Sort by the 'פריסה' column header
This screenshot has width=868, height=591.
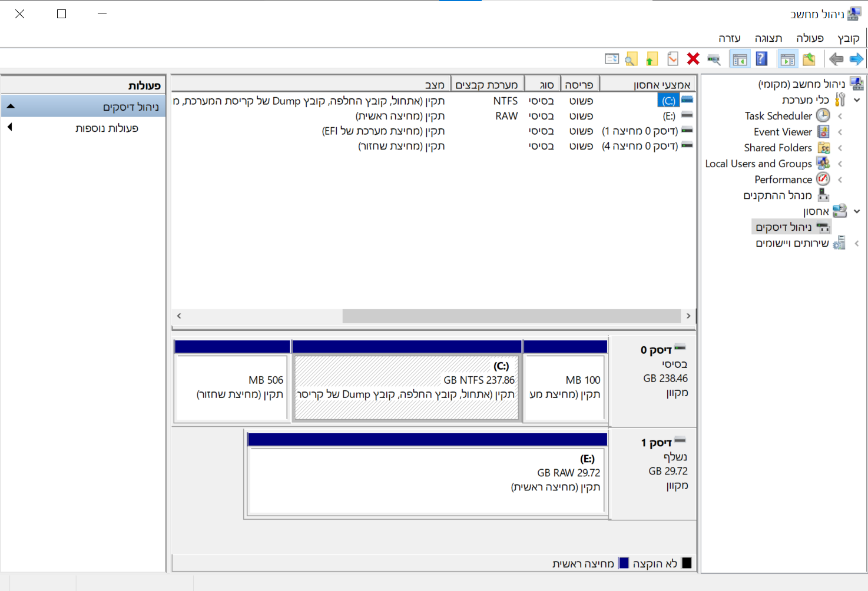[x=579, y=85]
